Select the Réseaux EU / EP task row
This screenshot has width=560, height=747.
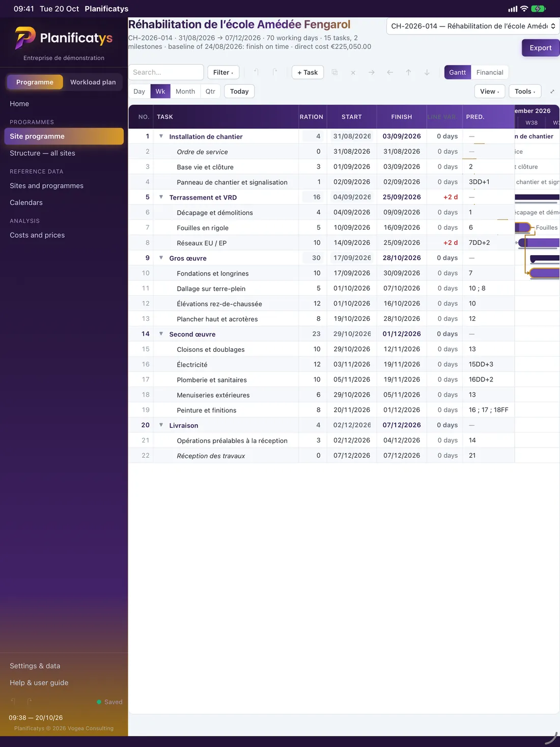coord(321,243)
